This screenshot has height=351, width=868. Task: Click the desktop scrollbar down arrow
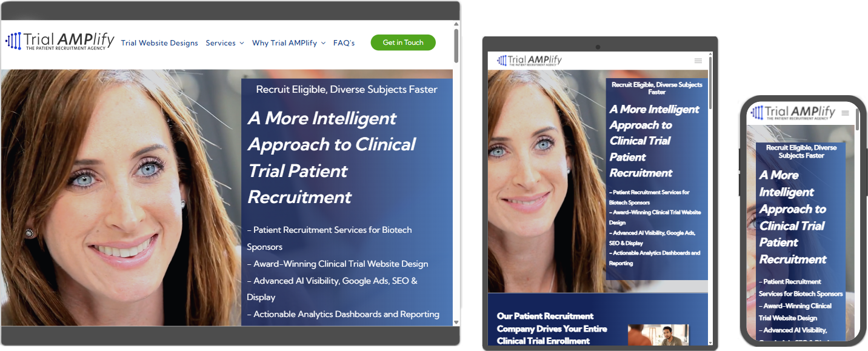456,323
